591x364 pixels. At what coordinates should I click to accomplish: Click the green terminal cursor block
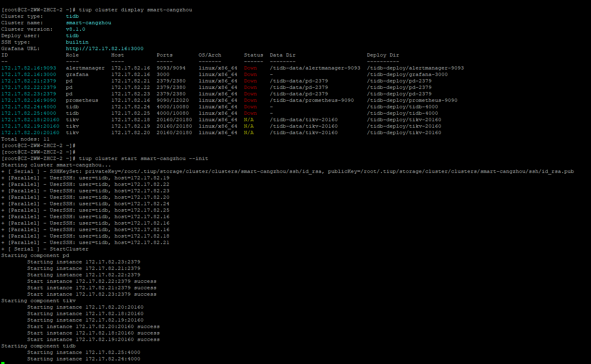tap(3, 363)
